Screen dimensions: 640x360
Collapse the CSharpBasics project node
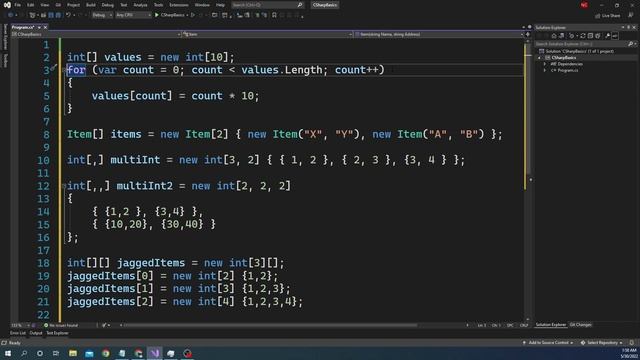click(540, 58)
